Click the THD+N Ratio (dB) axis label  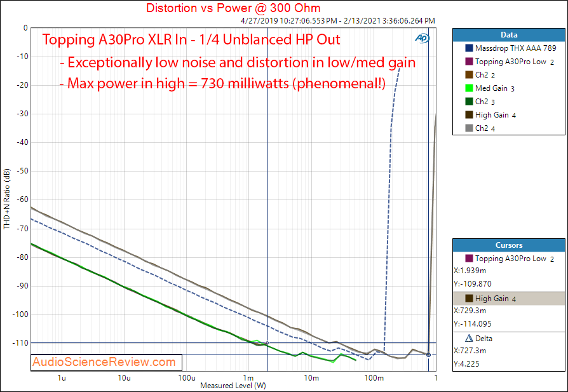pos(7,199)
